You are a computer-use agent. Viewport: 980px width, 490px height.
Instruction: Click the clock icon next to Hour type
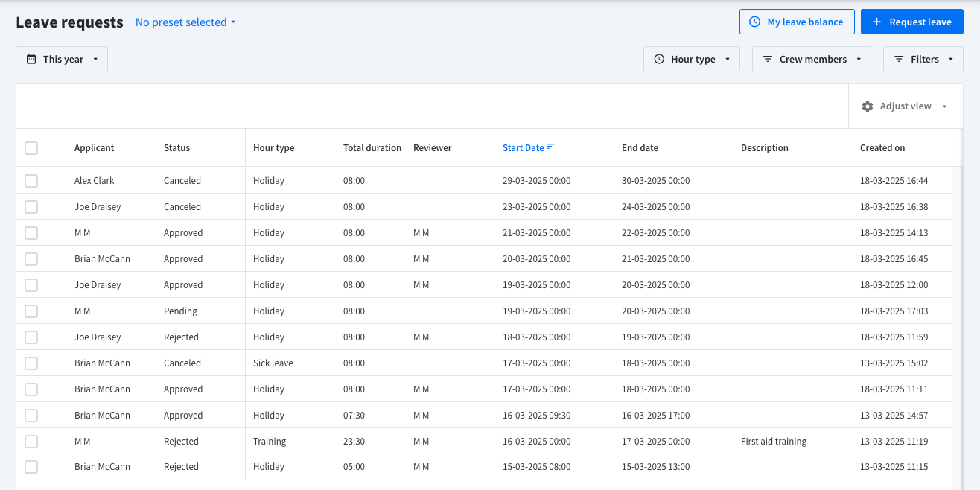click(659, 59)
